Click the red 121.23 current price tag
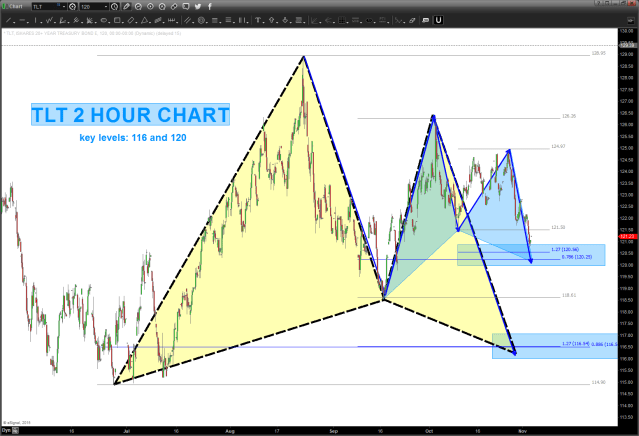639x436 pixels. click(628, 236)
